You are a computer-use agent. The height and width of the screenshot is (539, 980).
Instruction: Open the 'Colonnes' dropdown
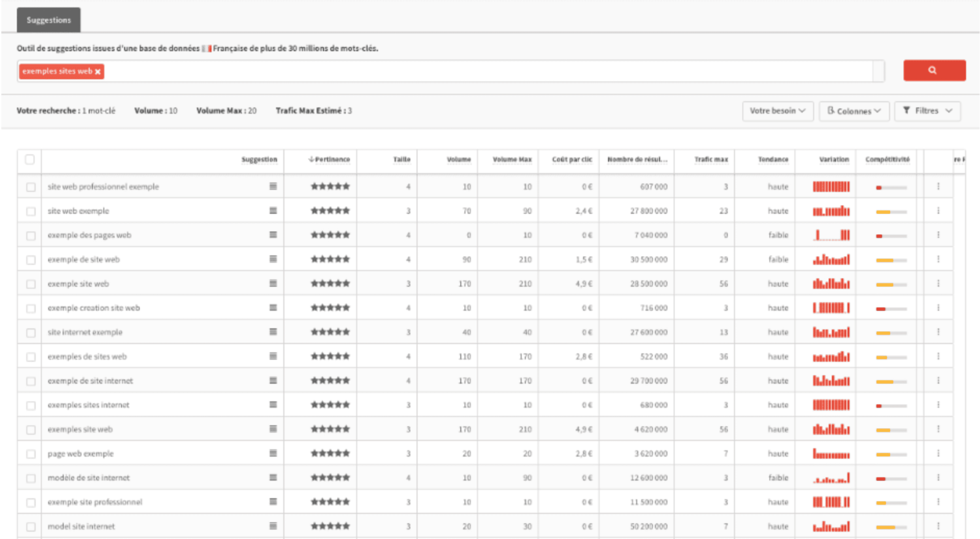coord(854,111)
